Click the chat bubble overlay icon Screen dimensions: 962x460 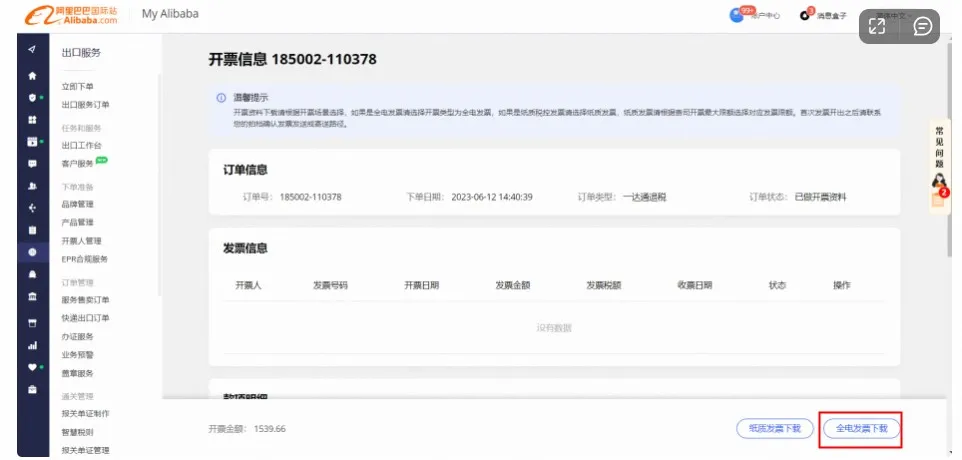922,26
